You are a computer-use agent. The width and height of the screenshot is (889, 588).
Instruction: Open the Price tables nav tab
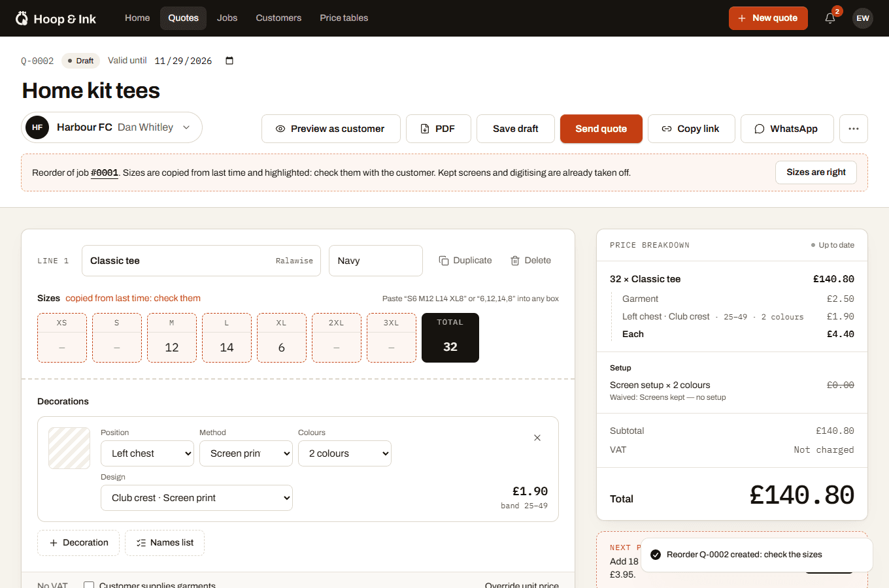[344, 18]
